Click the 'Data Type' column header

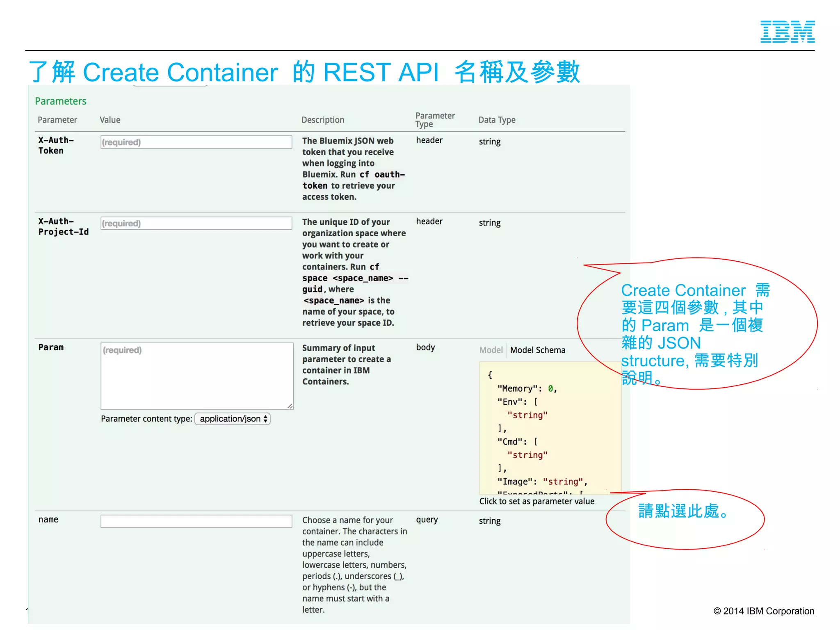(x=497, y=120)
